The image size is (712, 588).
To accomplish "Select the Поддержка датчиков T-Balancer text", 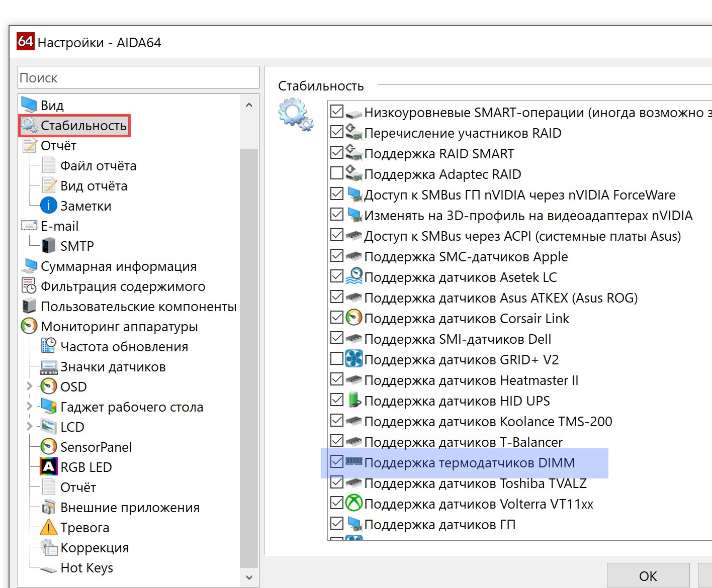I will pyautogui.click(x=464, y=442).
